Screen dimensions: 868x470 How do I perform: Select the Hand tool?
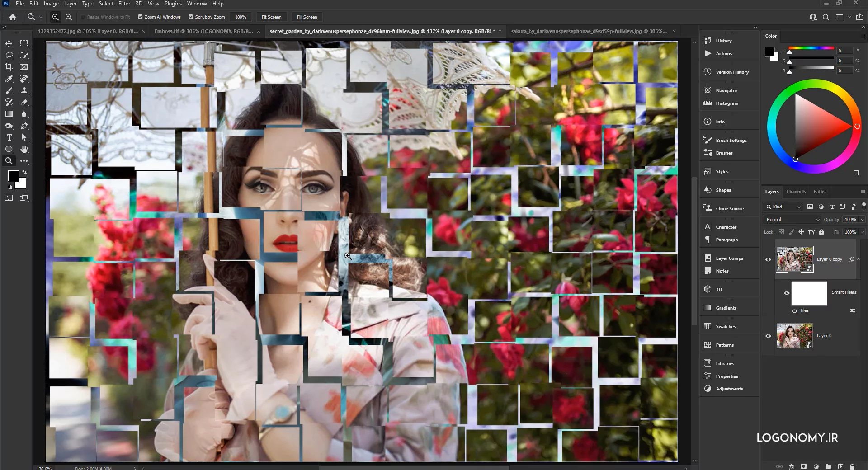point(24,149)
